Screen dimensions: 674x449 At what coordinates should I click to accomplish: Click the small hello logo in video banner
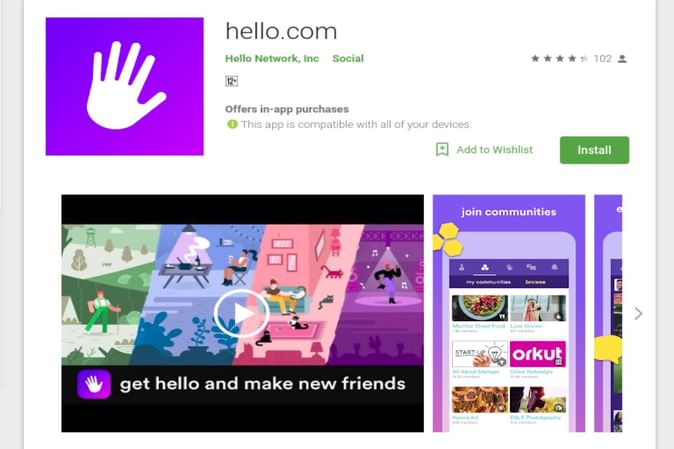coord(94,384)
